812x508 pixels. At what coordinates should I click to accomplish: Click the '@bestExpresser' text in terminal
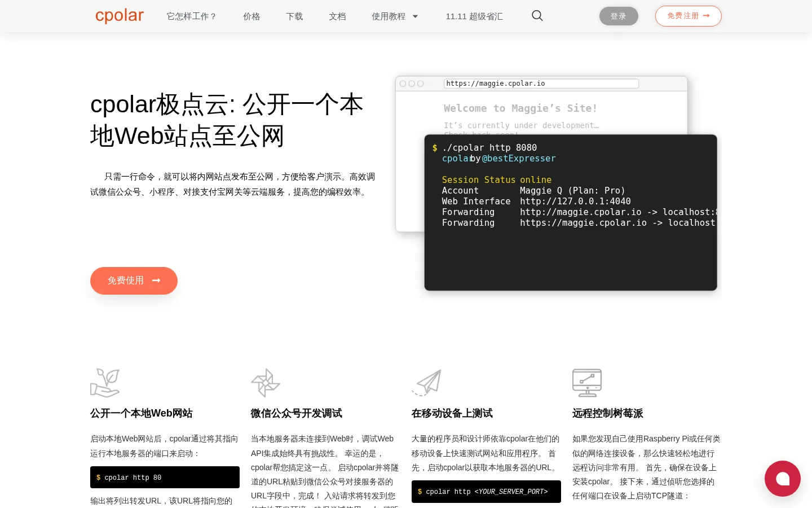(x=519, y=159)
